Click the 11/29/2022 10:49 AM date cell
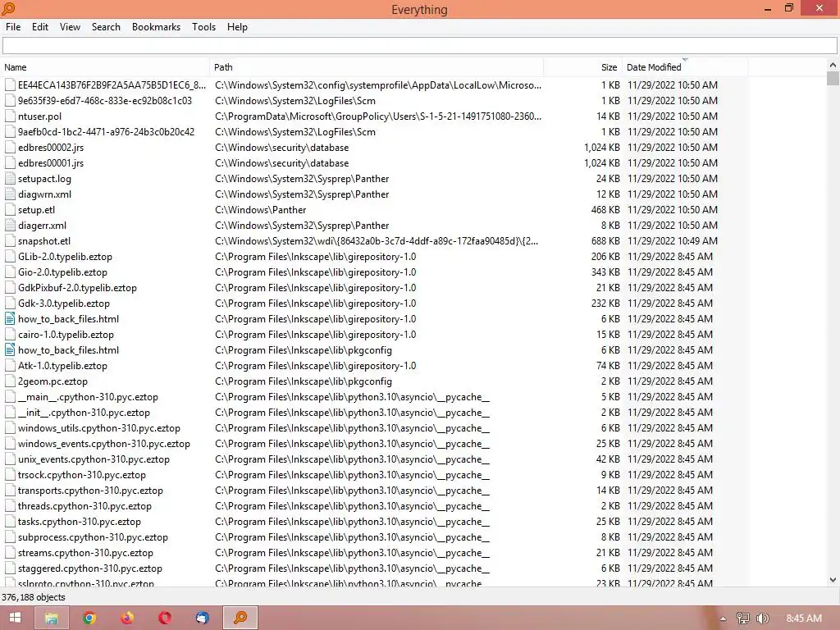The width and height of the screenshot is (840, 630). point(673,240)
